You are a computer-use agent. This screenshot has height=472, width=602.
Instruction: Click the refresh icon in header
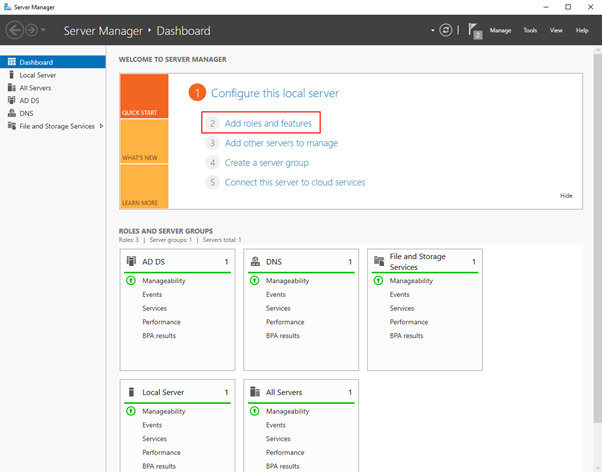tap(445, 30)
